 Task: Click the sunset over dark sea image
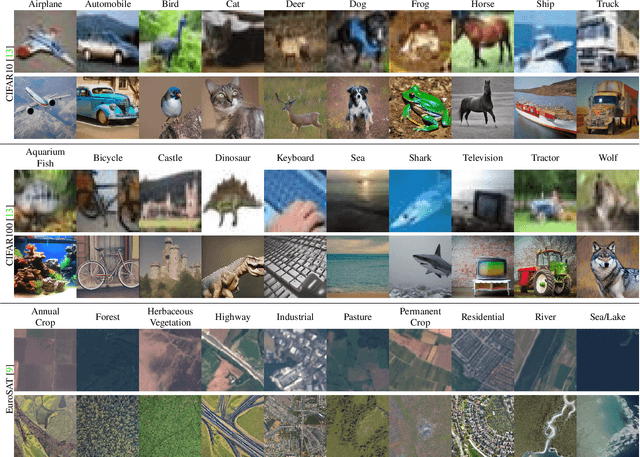click(358, 201)
